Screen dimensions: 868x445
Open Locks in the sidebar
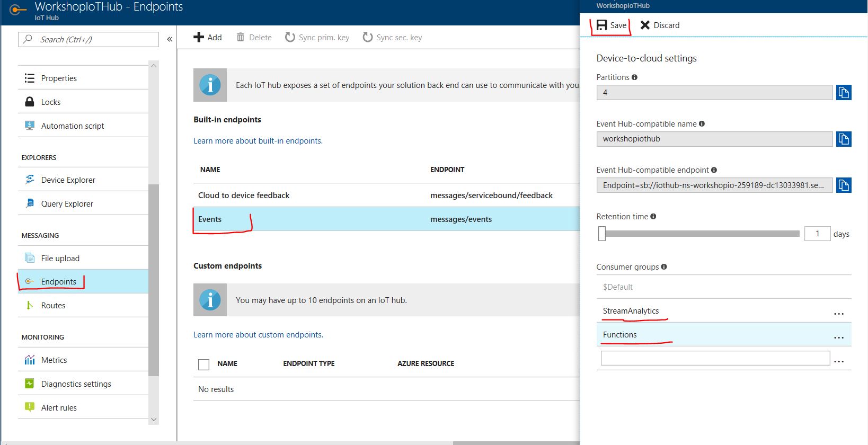pos(83,102)
